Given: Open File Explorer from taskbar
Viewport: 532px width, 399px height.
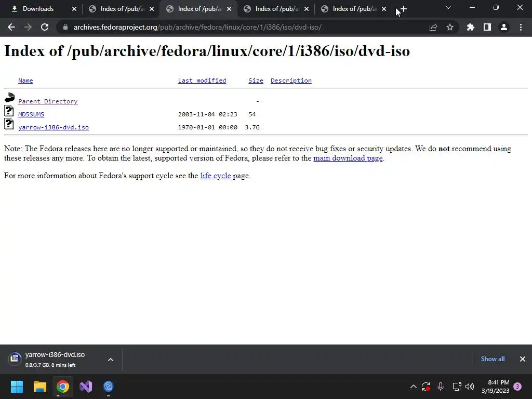Looking at the screenshot, I should coord(39,387).
